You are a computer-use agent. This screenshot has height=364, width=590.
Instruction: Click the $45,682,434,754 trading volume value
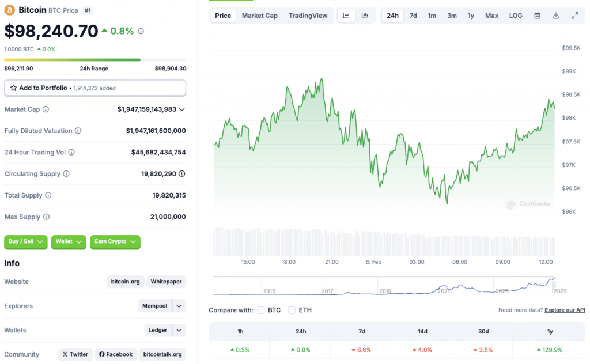coord(158,152)
